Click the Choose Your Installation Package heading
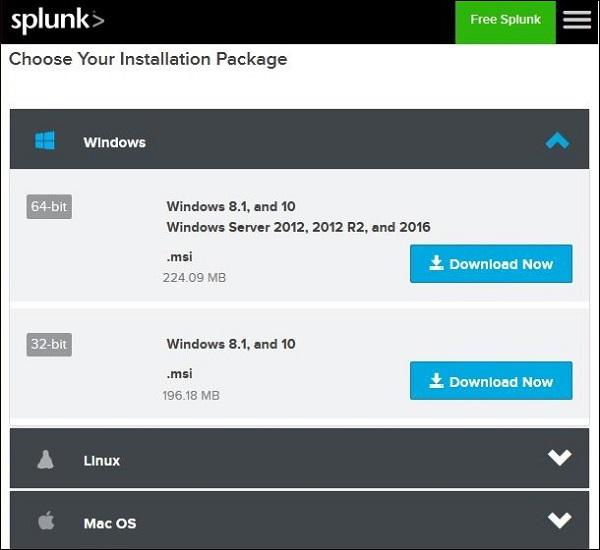This screenshot has height=550, width=600. [x=148, y=59]
